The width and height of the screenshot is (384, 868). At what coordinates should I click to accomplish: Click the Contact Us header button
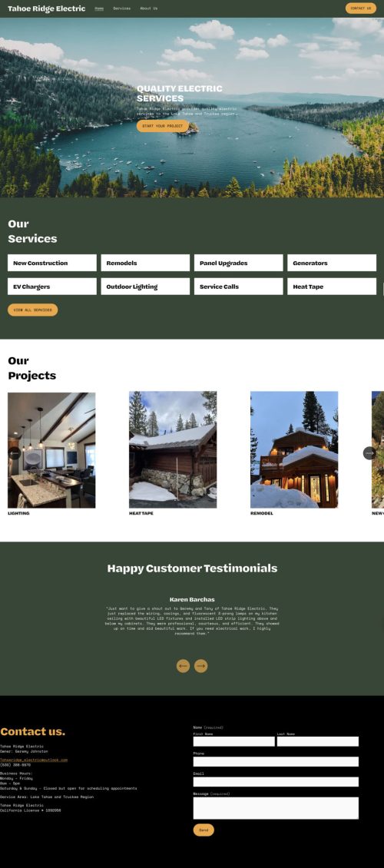[x=361, y=8]
